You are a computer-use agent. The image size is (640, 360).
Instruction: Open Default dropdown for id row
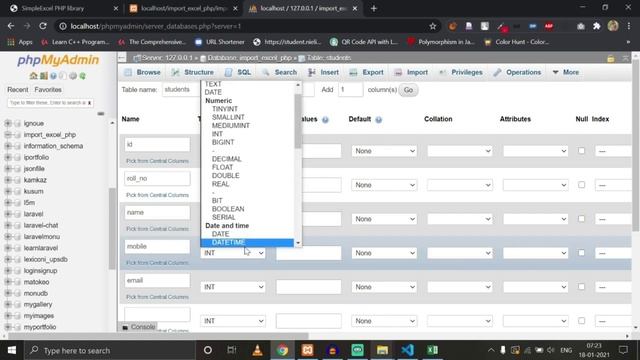tap(384, 151)
